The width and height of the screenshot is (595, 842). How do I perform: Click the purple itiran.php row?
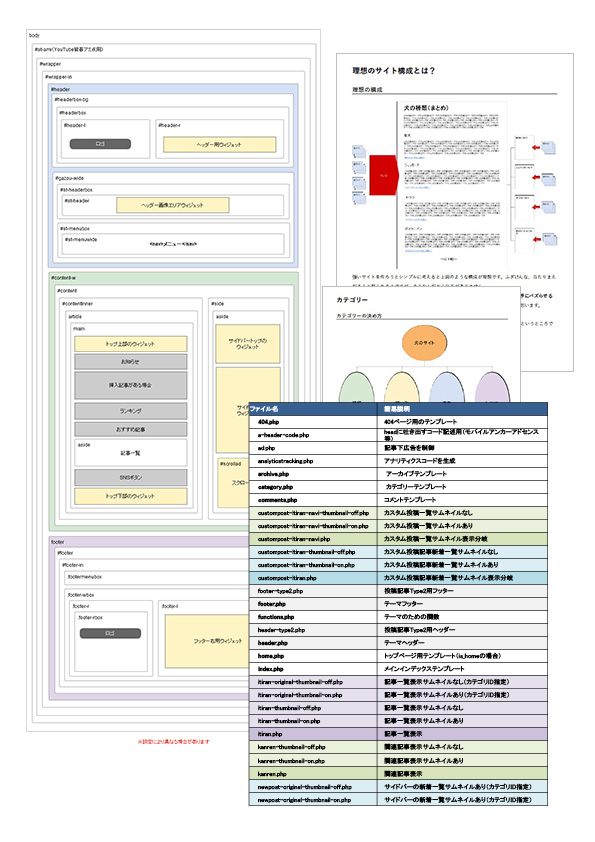398,734
